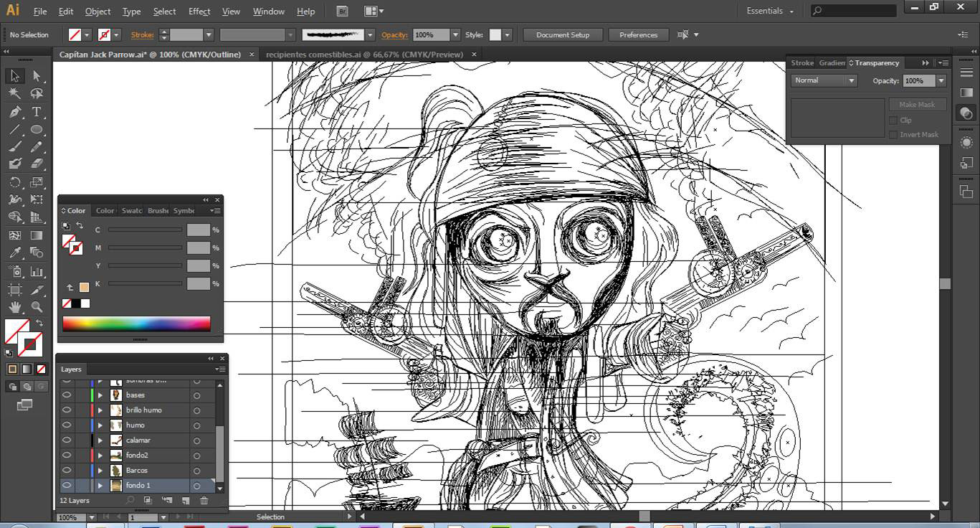Switch to the Swatches panel tab
980x528 pixels.
pyautogui.click(x=132, y=211)
